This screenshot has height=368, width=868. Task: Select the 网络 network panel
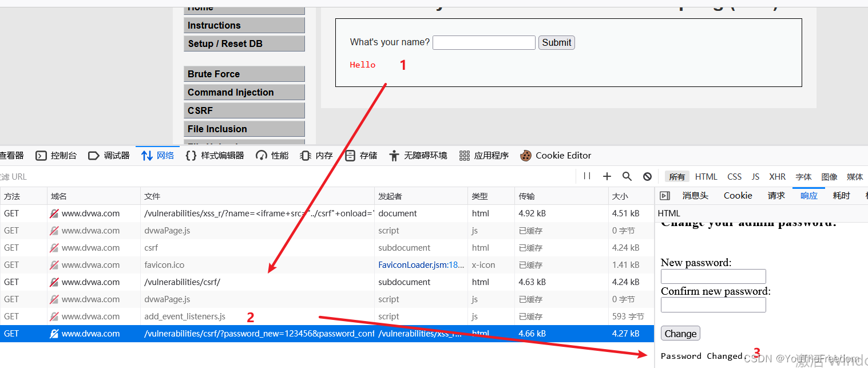(158, 155)
